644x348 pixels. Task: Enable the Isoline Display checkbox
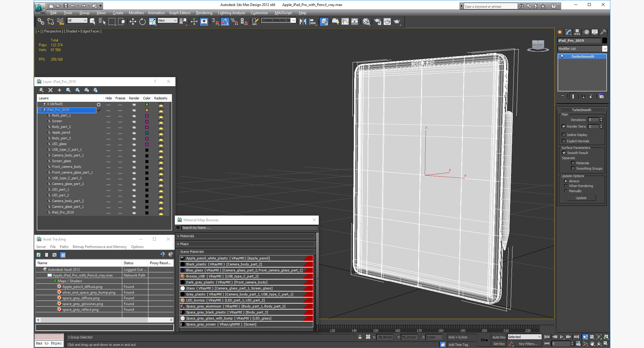pos(563,135)
